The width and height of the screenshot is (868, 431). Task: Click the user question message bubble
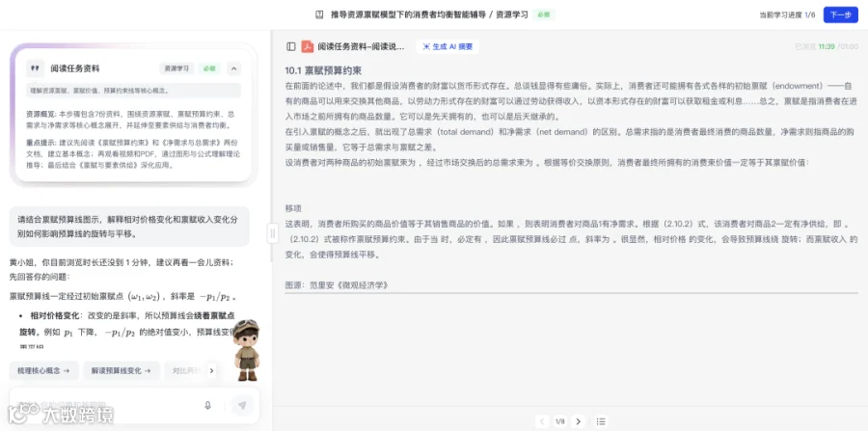tap(129, 227)
